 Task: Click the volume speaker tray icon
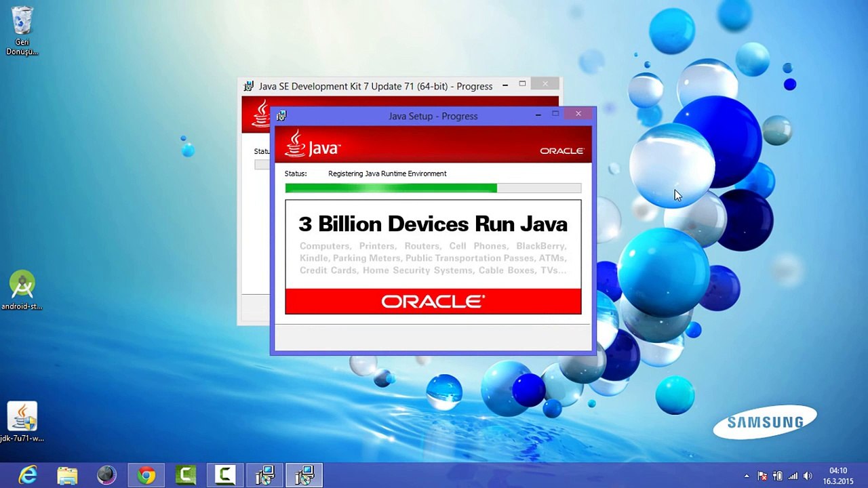pyautogui.click(x=808, y=476)
